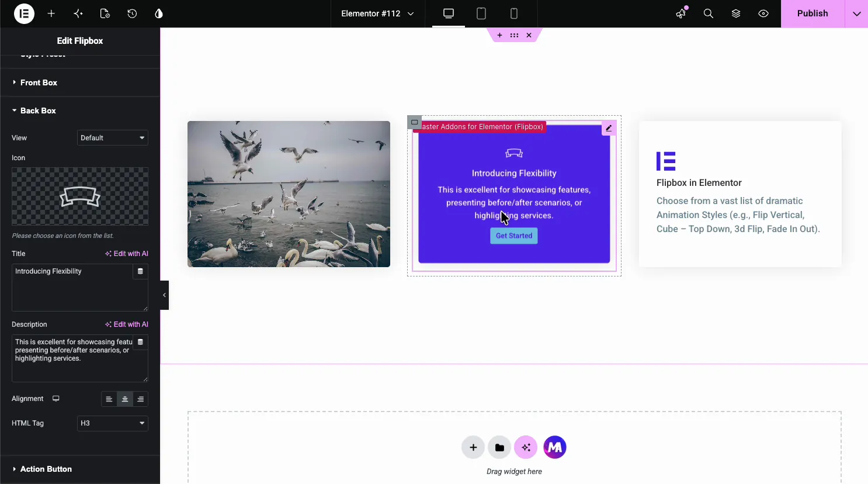
Task: Open the global styles droplet icon
Action: tap(159, 13)
